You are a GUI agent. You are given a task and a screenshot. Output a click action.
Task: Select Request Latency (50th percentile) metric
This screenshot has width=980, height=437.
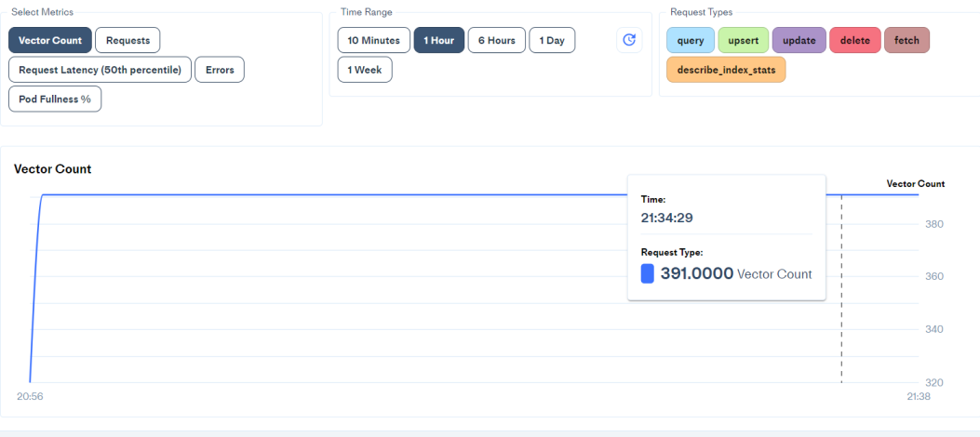click(100, 70)
